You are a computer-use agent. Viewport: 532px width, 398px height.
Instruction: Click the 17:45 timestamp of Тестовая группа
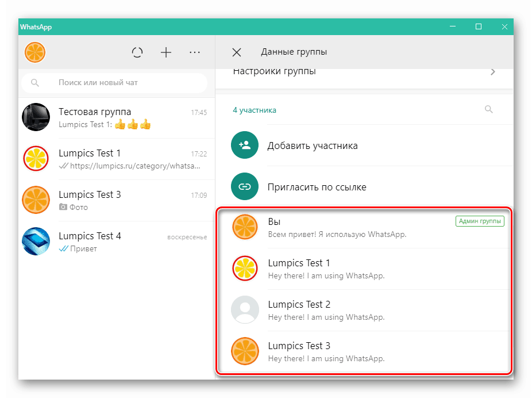coord(199,112)
